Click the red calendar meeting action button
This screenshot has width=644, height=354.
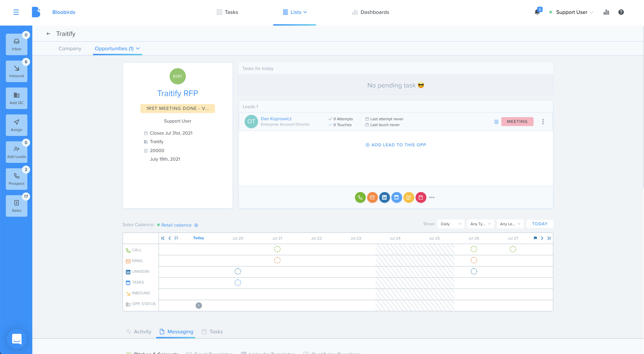421,197
